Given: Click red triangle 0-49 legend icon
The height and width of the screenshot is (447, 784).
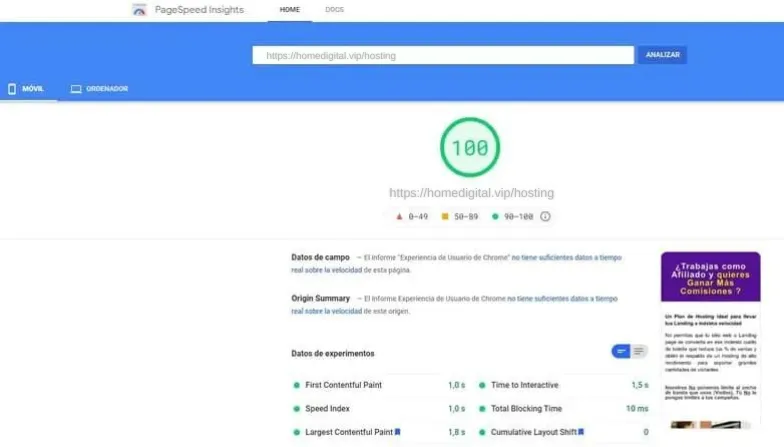Looking at the screenshot, I should tap(399, 216).
